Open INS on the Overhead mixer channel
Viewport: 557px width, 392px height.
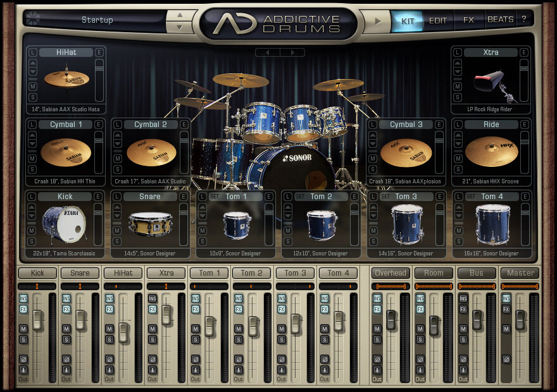(x=377, y=298)
